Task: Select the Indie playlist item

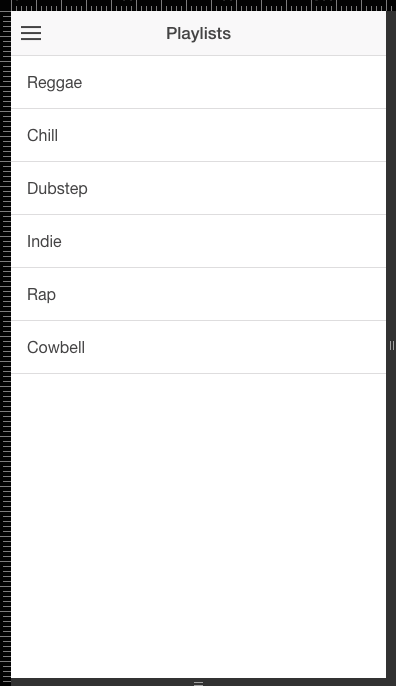Action: tap(199, 241)
